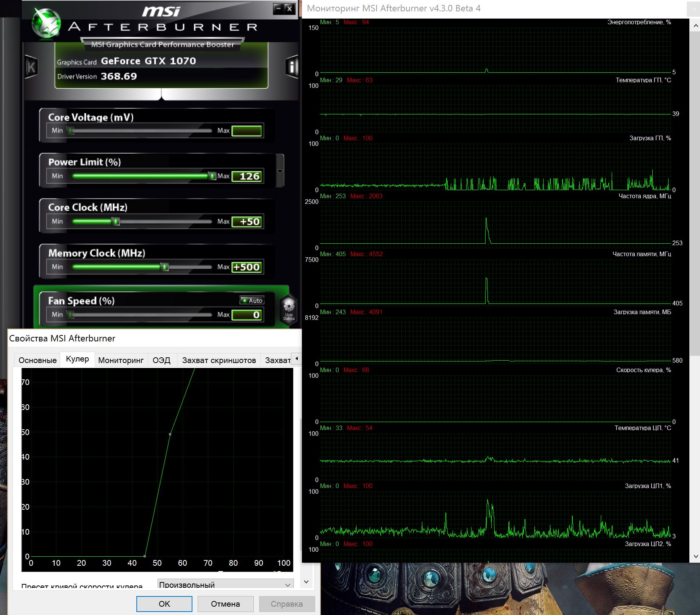Go to the Захват скриншотов tab
Image resolution: width=700 pixels, height=615 pixels.
coord(219,360)
